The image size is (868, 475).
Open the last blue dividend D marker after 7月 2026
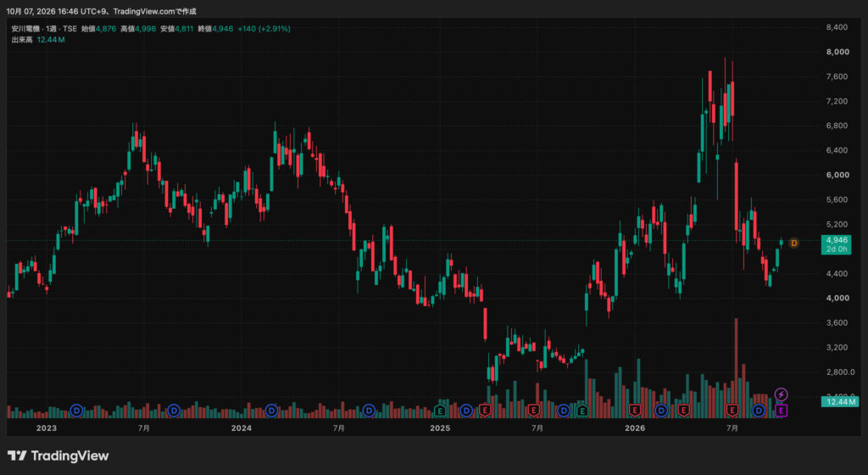(x=759, y=411)
